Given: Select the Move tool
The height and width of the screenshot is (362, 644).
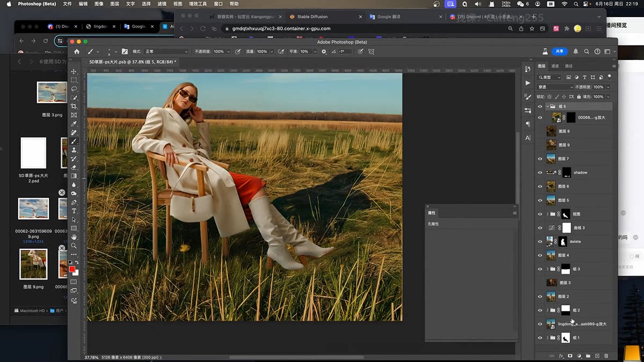Looking at the screenshot, I should [74, 71].
